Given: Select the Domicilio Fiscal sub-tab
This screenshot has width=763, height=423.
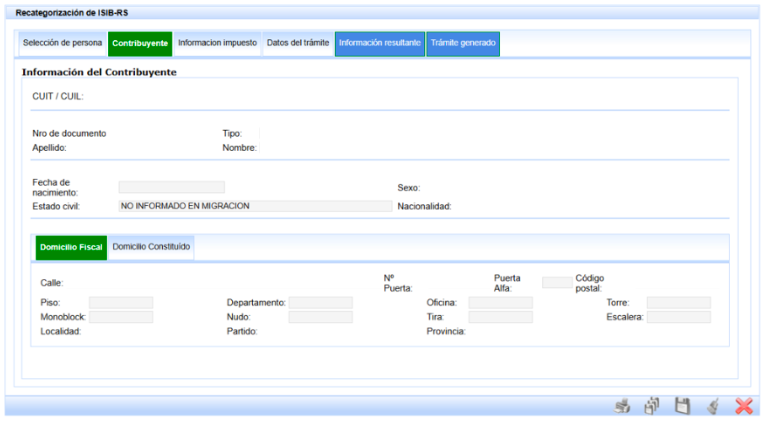Looking at the screenshot, I should pos(71,246).
